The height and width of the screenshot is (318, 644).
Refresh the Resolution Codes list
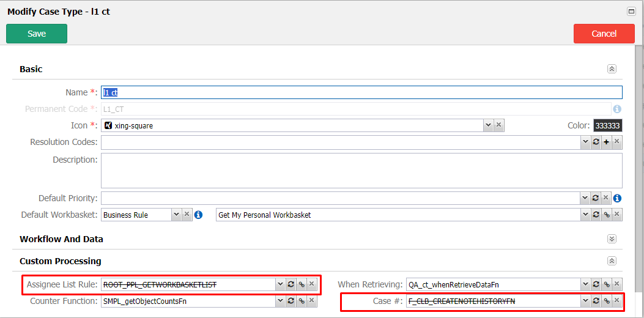click(x=596, y=142)
